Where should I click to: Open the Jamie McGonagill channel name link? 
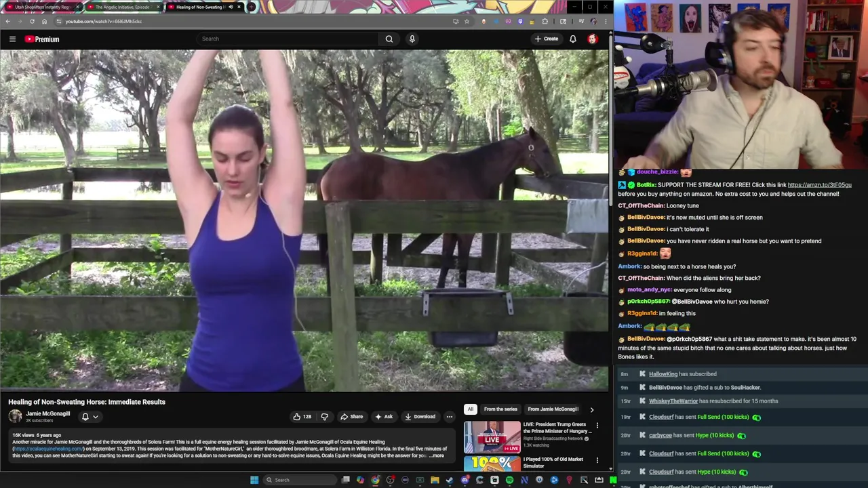[x=47, y=413]
